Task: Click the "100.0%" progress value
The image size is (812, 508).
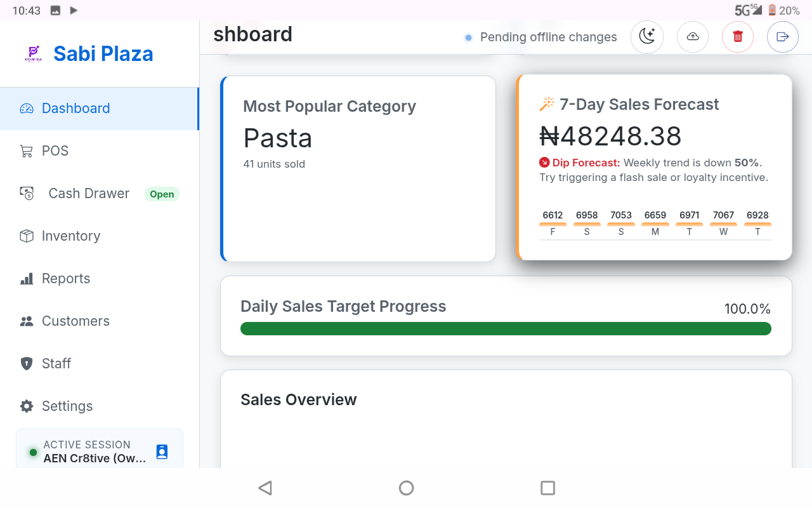Action: (x=747, y=309)
